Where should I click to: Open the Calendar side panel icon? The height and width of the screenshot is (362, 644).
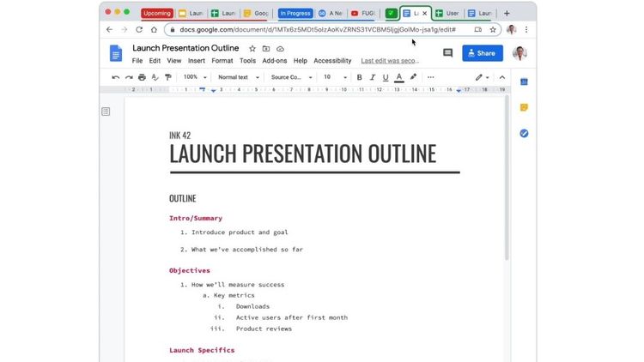click(x=524, y=81)
